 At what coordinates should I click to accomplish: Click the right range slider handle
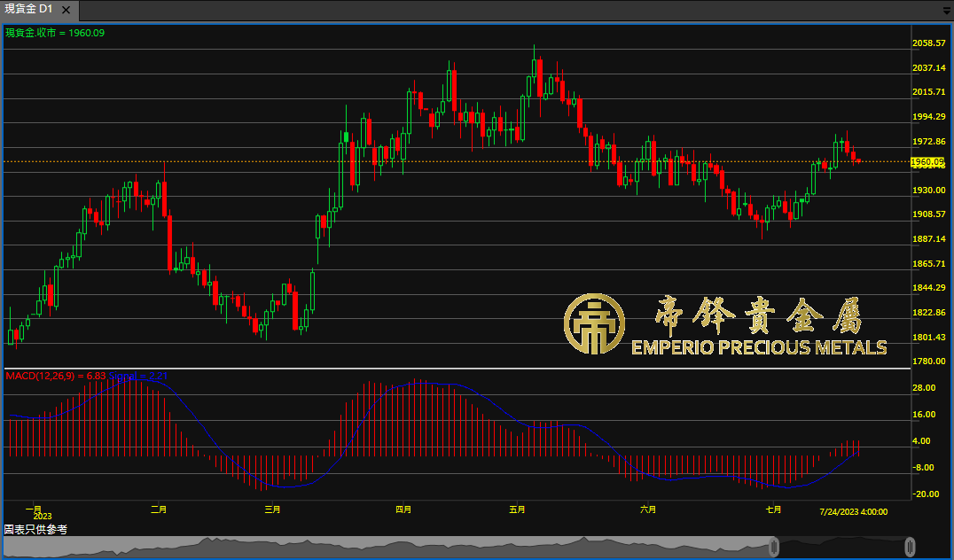click(x=910, y=548)
